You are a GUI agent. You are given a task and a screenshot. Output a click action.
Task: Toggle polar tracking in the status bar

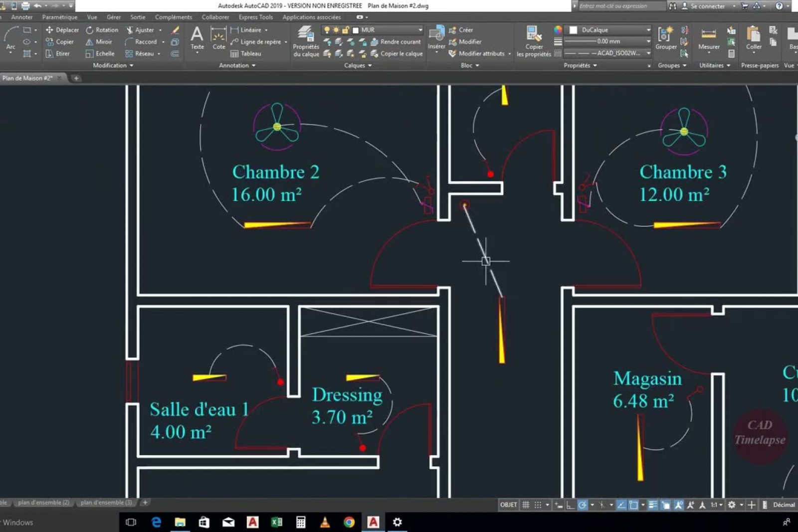click(582, 505)
